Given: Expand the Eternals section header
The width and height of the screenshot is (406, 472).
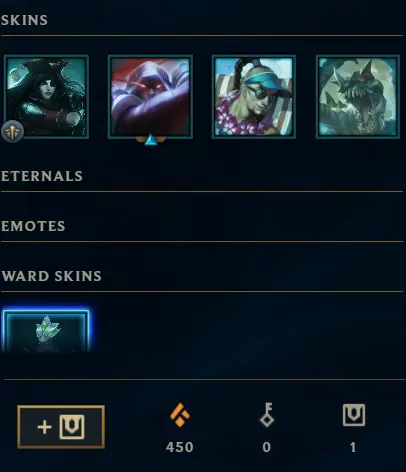Looking at the screenshot, I should pos(42,176).
